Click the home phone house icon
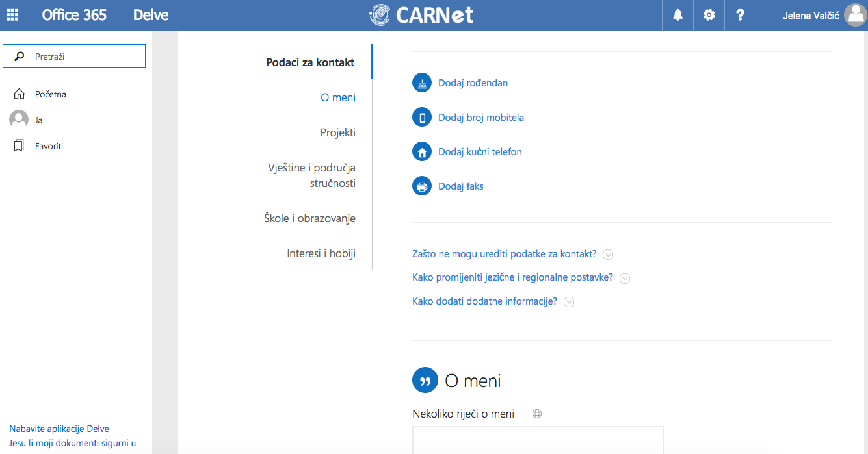Image resolution: width=868 pixels, height=454 pixels. click(422, 152)
